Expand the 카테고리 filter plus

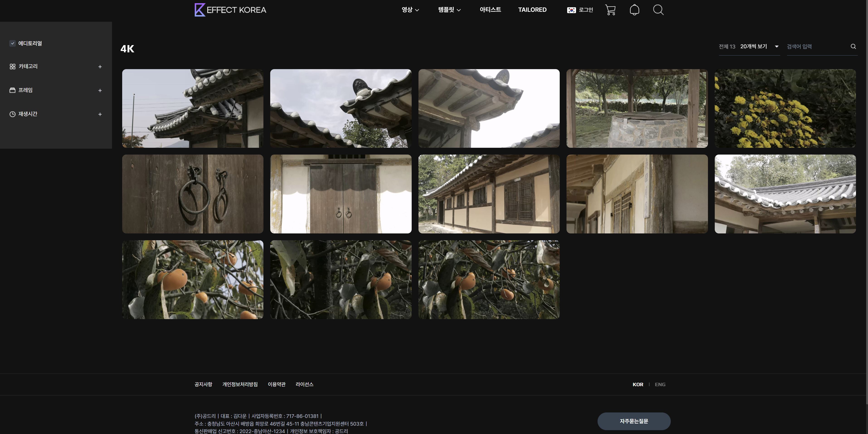(x=100, y=67)
